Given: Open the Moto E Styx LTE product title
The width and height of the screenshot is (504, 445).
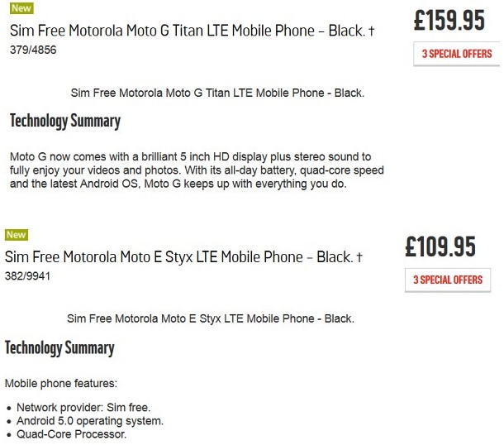Looking at the screenshot, I should pos(178,258).
